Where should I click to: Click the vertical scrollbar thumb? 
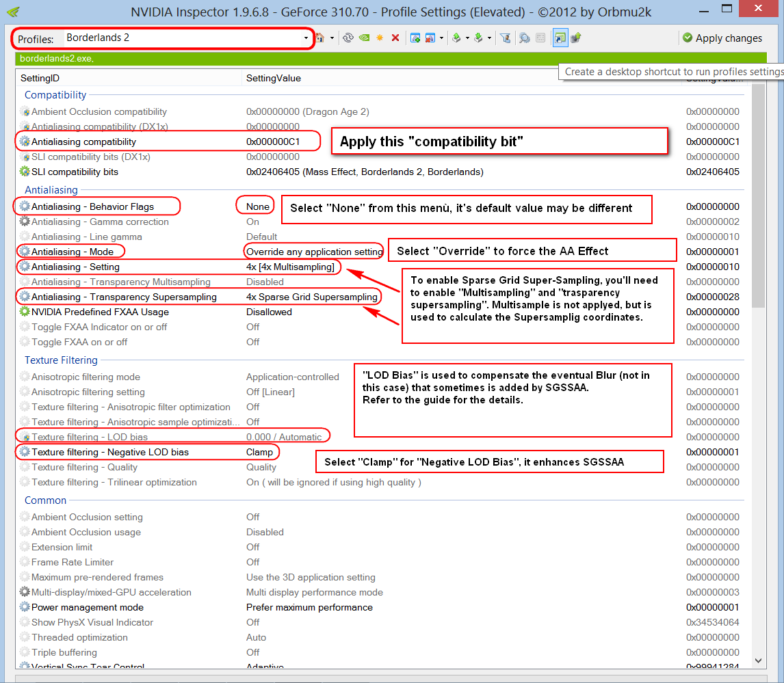[x=759, y=196]
